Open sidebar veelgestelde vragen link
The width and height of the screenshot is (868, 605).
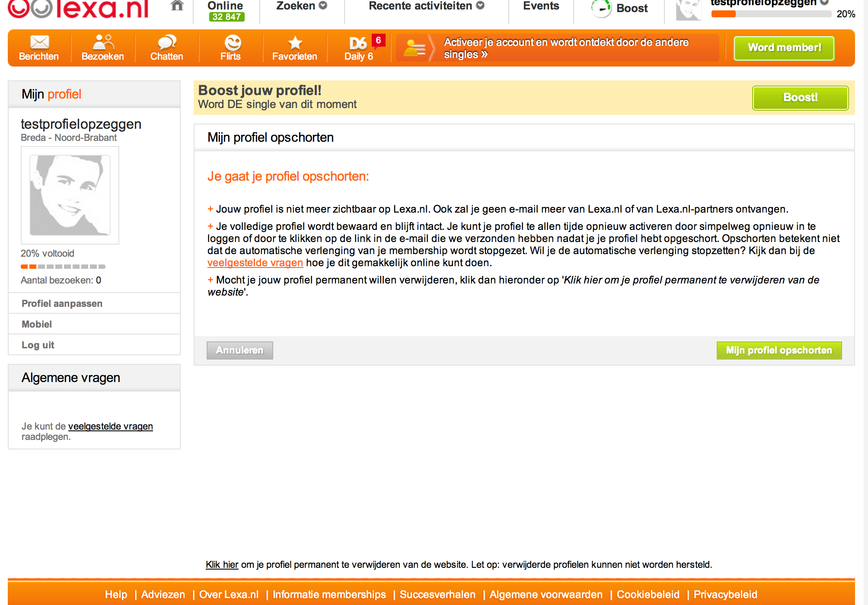click(x=111, y=426)
